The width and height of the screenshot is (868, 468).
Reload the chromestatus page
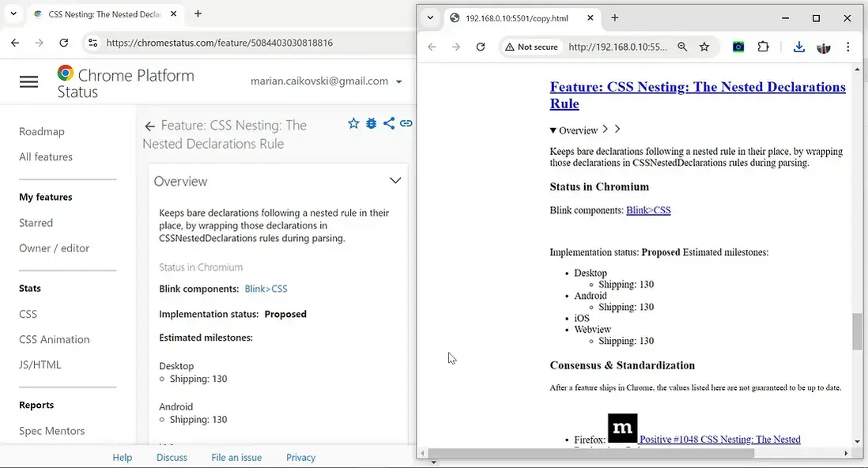64,43
